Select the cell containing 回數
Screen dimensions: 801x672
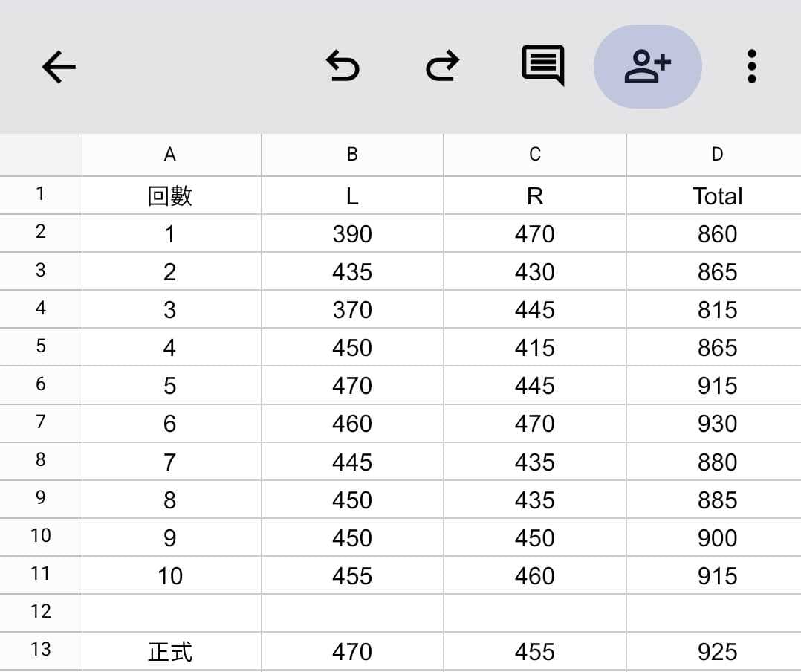click(171, 196)
